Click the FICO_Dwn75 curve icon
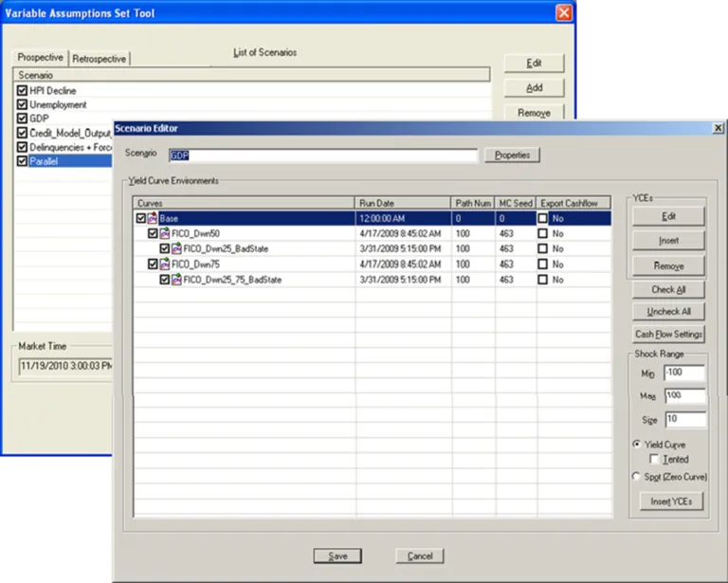This screenshot has width=728, height=583. coord(164,264)
